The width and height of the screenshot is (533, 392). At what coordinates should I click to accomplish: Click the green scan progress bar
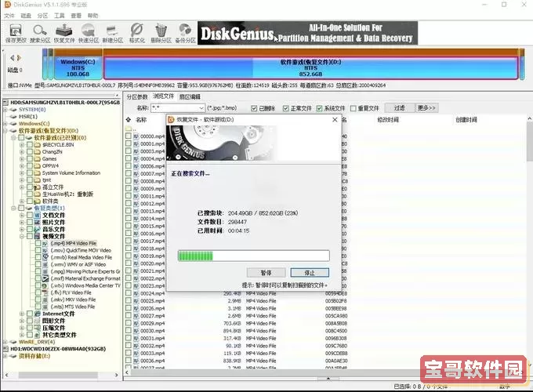point(254,256)
